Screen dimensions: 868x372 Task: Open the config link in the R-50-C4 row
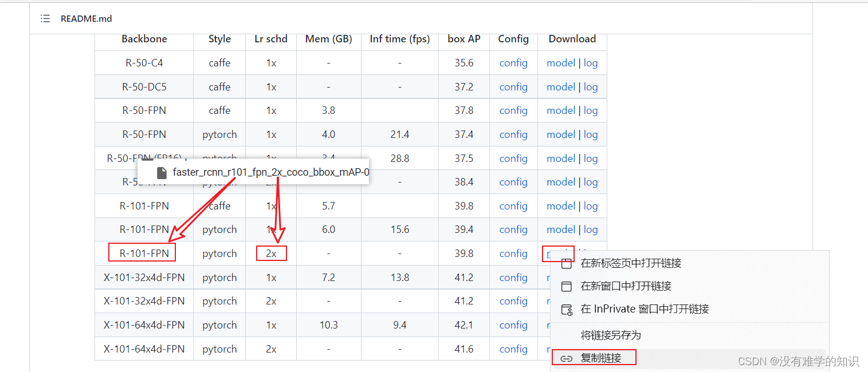(x=513, y=63)
